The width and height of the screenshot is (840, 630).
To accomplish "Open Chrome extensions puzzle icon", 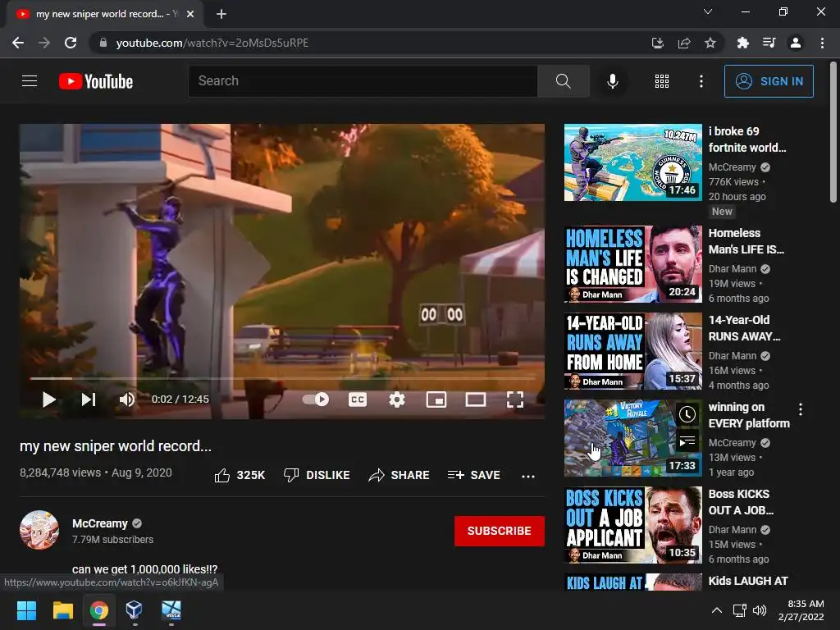I will tap(742, 43).
